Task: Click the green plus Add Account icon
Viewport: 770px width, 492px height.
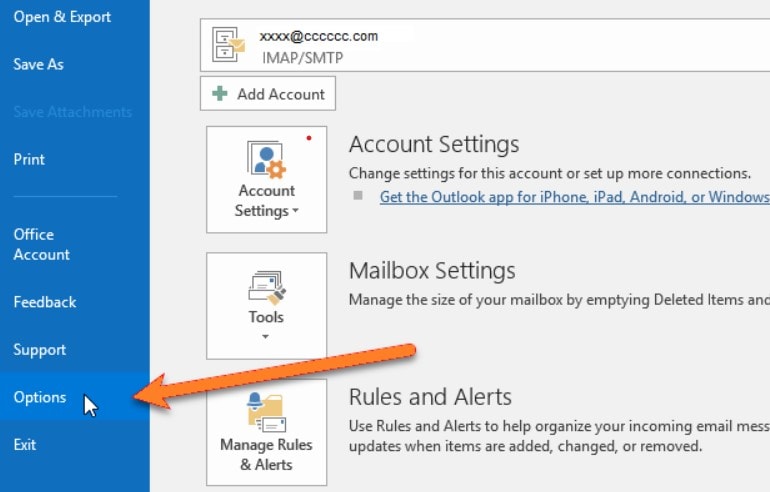Action: click(220, 93)
